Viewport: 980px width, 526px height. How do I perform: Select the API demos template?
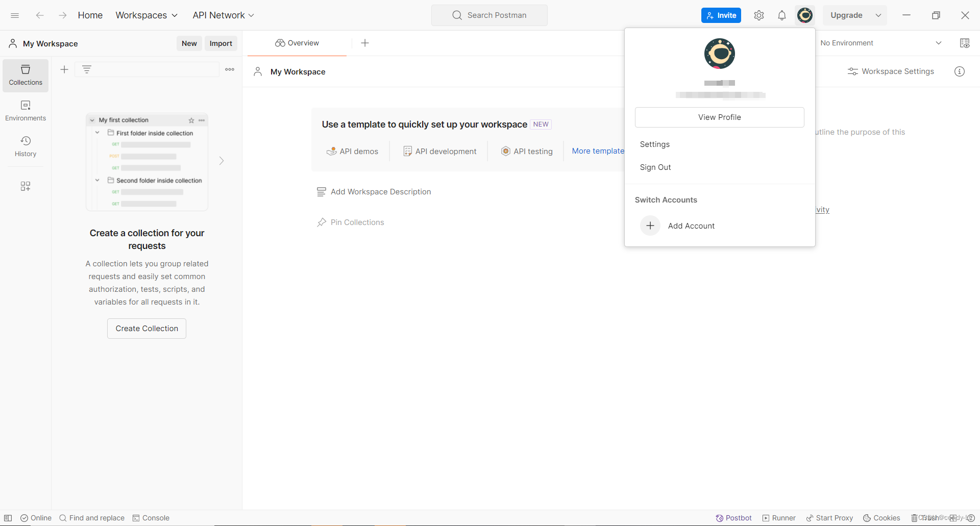click(x=353, y=151)
